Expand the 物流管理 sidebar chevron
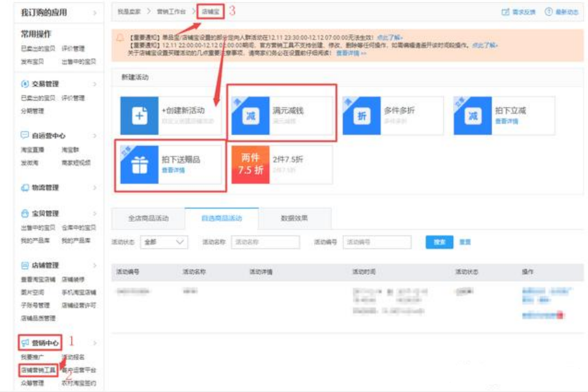 95,187
